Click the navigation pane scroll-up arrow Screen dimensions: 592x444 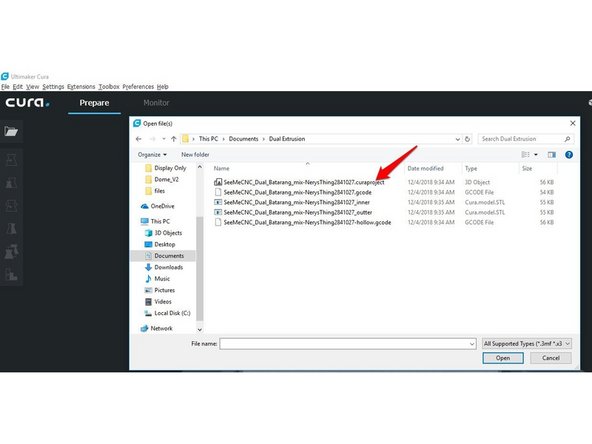200,167
